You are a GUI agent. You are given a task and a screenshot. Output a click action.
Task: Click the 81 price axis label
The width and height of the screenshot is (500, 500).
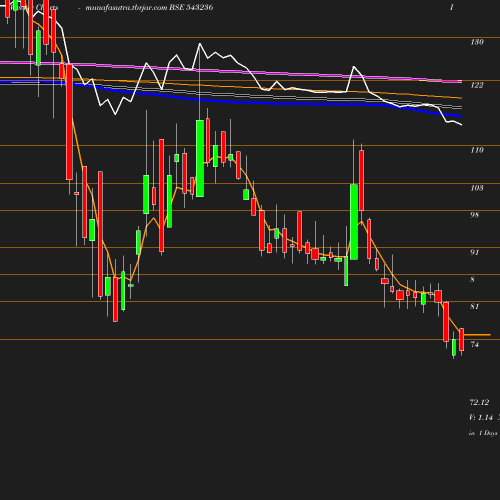click(x=475, y=306)
